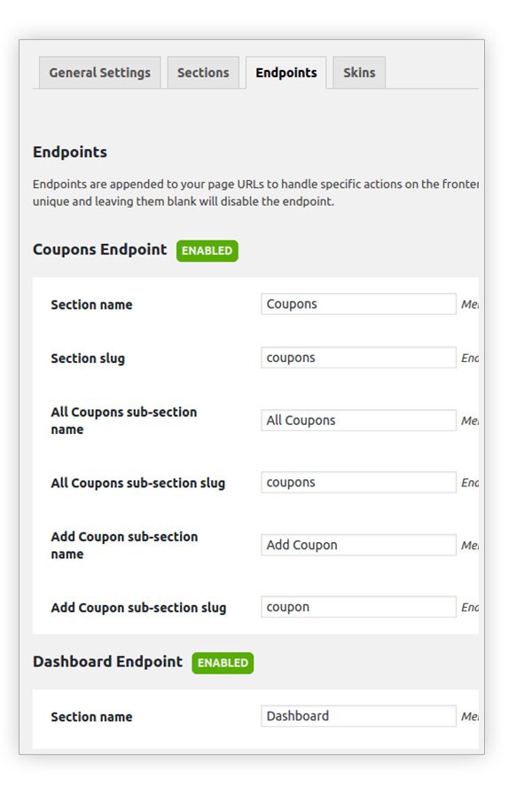
Task: Toggle the ENABLED badge on Dashboard Endpoint
Action: (222, 663)
